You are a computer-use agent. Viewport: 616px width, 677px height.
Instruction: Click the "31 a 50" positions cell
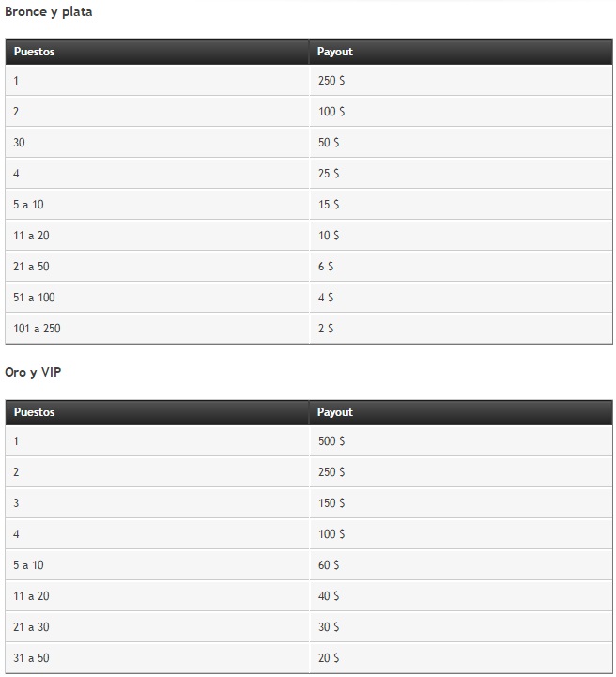[x=31, y=658]
